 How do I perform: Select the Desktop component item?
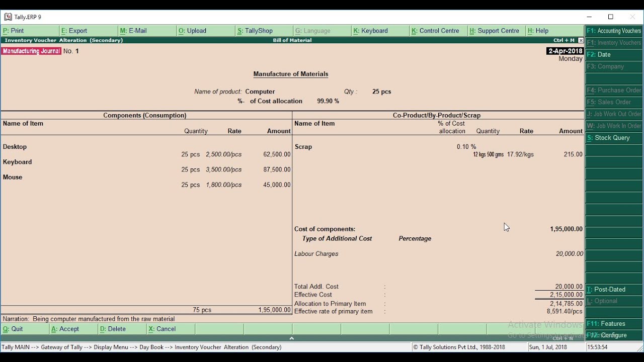point(15,147)
